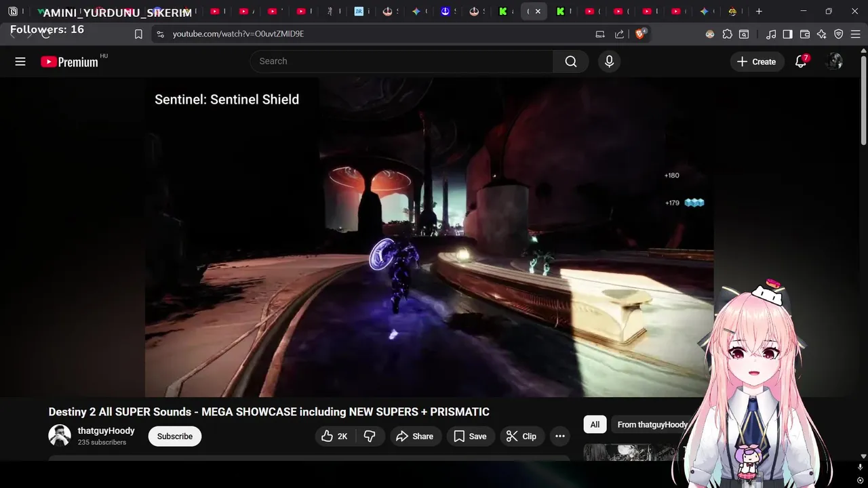This screenshot has height=488, width=868.
Task: Switch to the Notion browser tab
Action: click(x=13, y=12)
